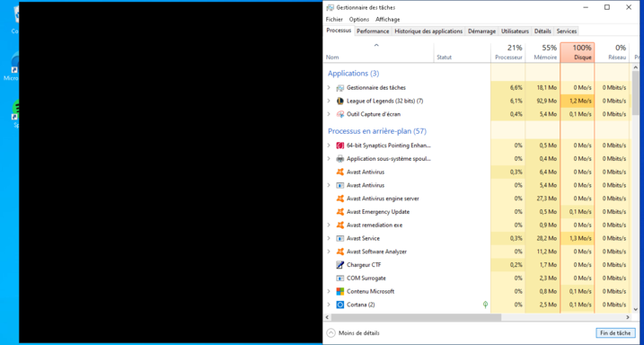Sort by Processeur column header
This screenshot has width=644, height=345.
[508, 53]
